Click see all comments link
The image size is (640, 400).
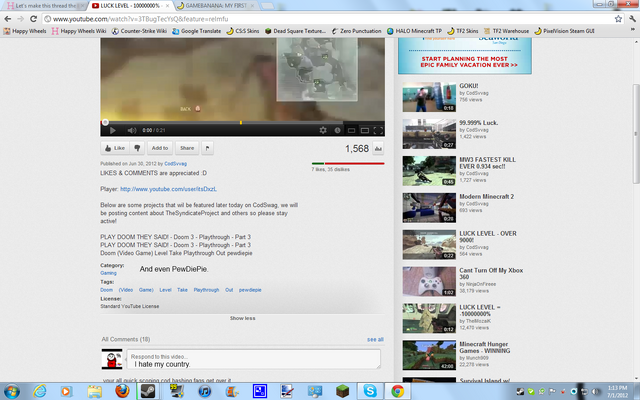tap(375, 339)
